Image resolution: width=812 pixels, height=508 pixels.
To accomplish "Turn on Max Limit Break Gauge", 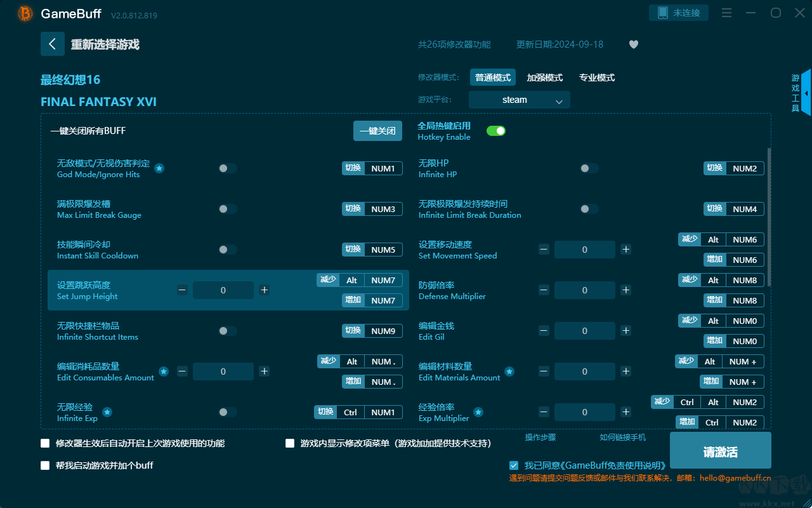I will coord(228,209).
